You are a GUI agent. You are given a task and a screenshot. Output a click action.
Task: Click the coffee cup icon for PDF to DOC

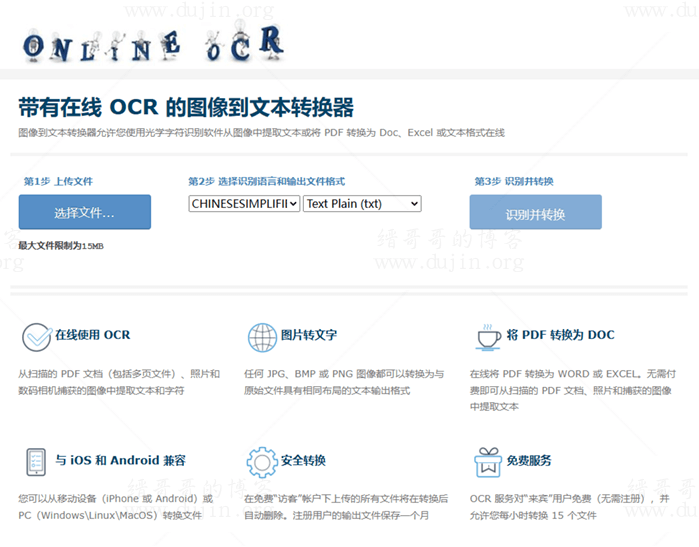pos(488,337)
